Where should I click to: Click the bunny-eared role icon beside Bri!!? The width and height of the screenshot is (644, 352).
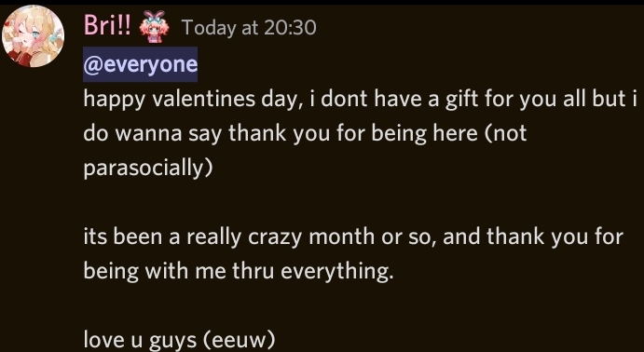(154, 27)
